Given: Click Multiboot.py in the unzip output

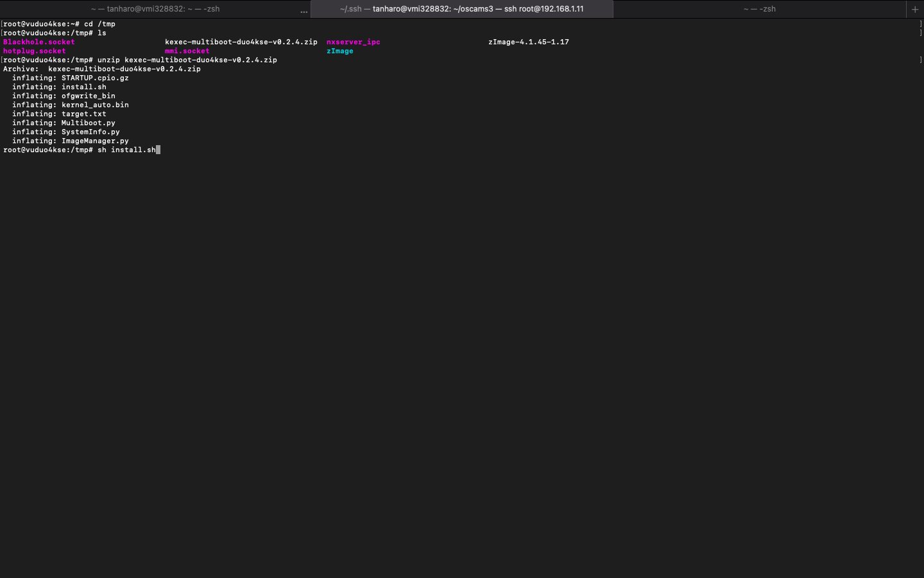Looking at the screenshot, I should [88, 123].
